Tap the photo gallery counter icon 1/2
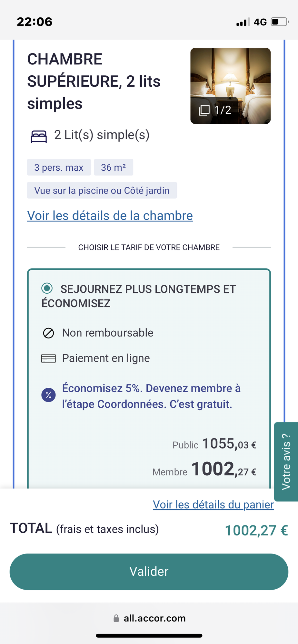This screenshot has height=644, width=298. tap(204, 110)
